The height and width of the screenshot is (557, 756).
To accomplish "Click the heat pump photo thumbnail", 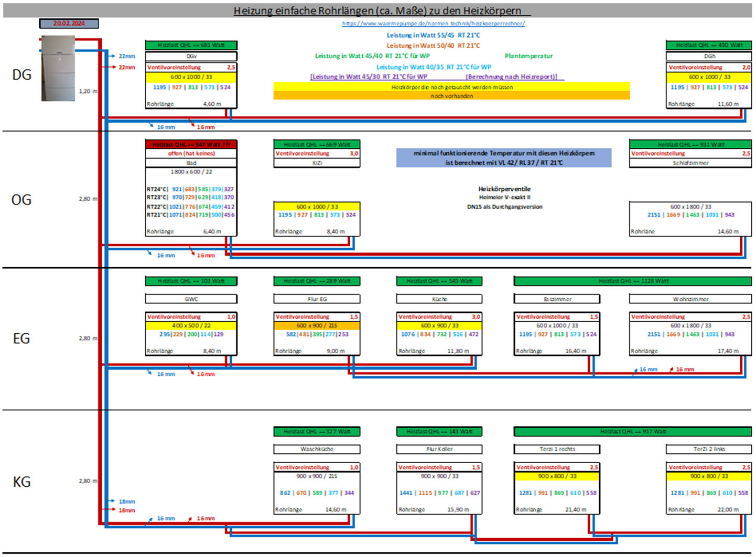I will point(58,68).
